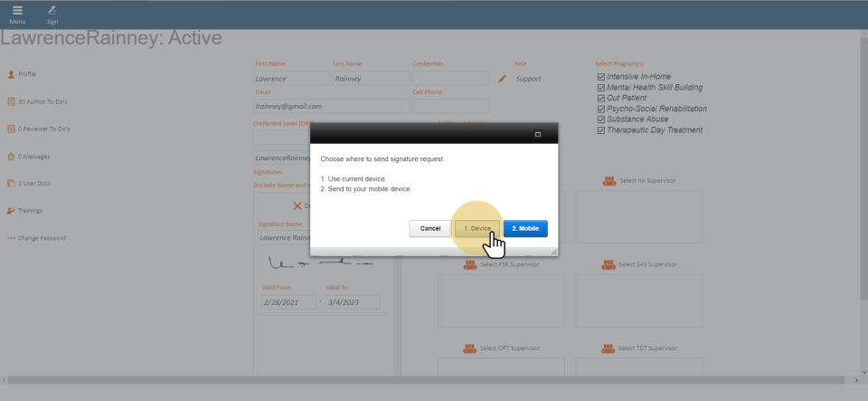This screenshot has width=868, height=401.
Task: Toggle Mental Health Skill Building checkbox
Action: 601,88
